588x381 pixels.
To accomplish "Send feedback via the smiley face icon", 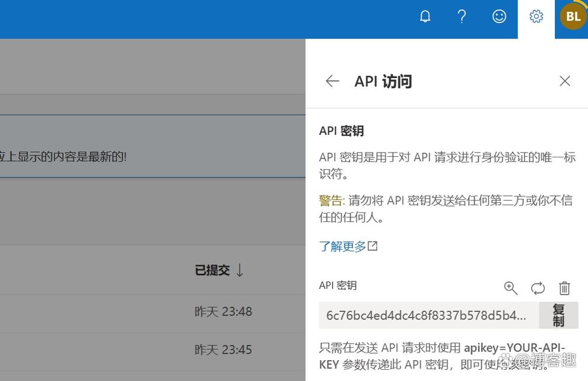I will [x=499, y=16].
